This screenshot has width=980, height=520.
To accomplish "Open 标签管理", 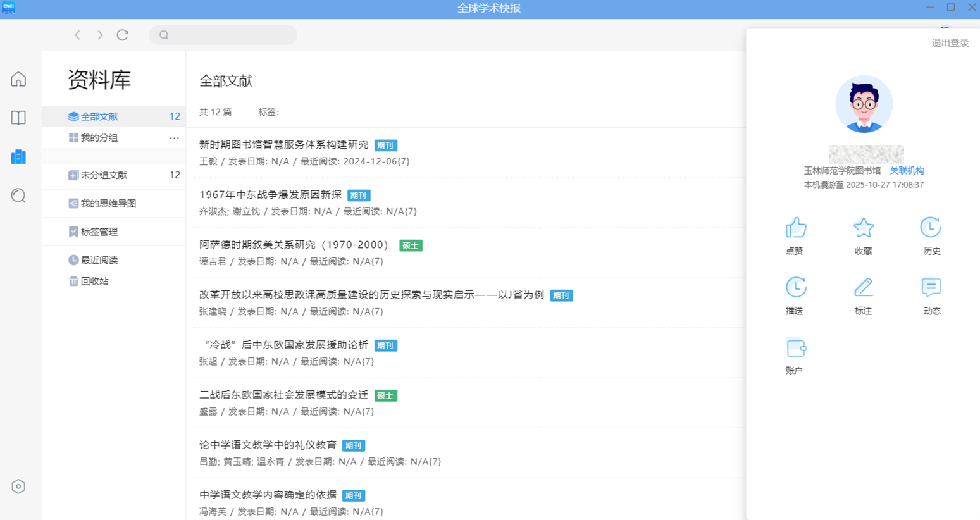I will 114,232.
